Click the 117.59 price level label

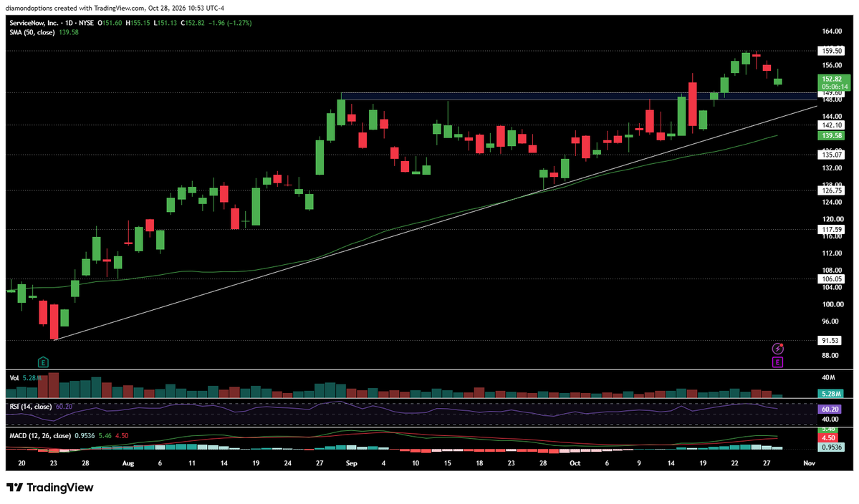(830, 230)
